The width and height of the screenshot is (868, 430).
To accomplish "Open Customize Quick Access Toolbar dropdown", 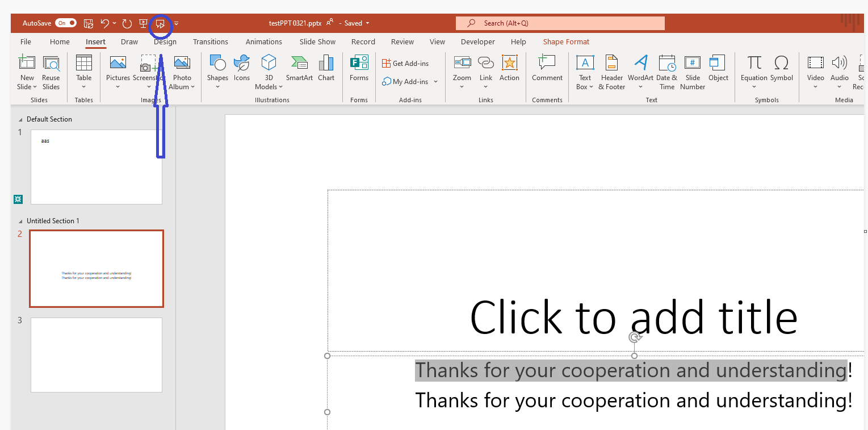I will click(177, 23).
